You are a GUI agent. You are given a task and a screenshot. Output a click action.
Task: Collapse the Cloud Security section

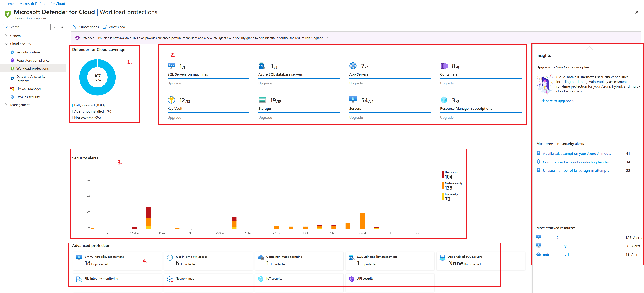click(6, 44)
